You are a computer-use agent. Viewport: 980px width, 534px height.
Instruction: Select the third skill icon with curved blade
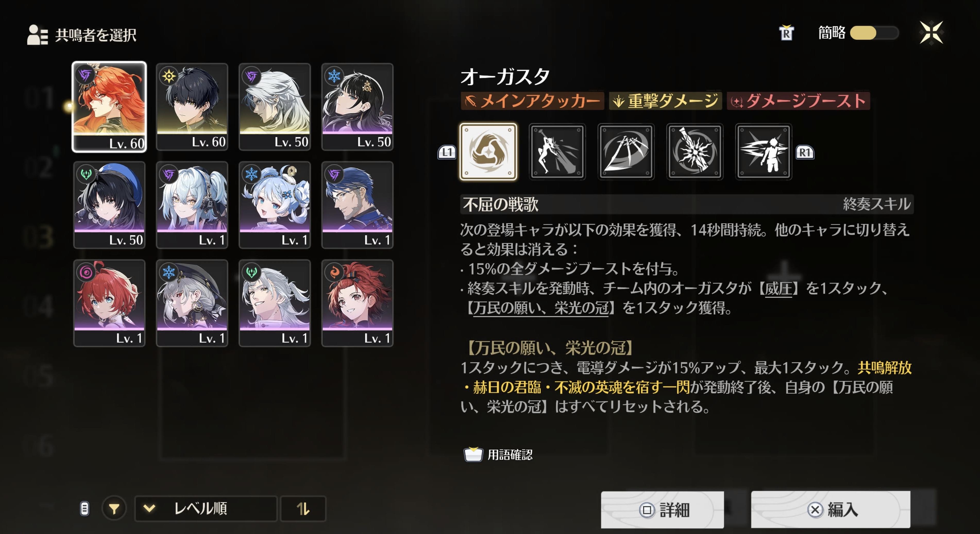pos(626,151)
